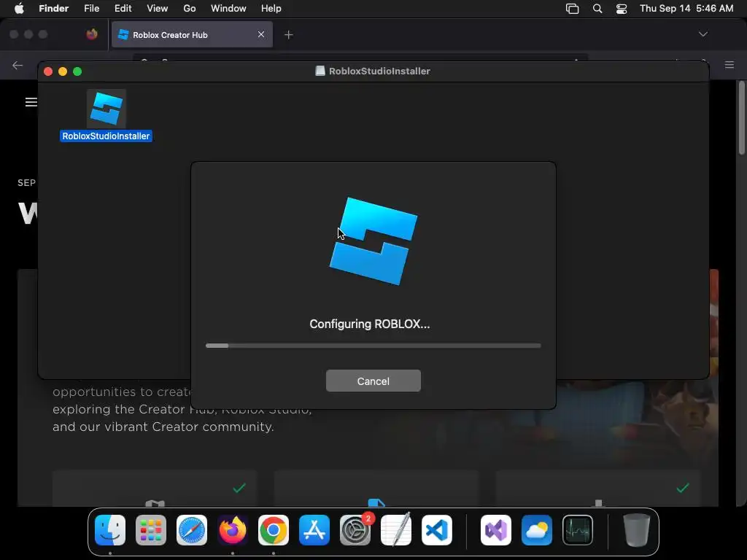Open Launchpad from the Dock
Viewport: 747px width, 560px height.
[151, 530]
